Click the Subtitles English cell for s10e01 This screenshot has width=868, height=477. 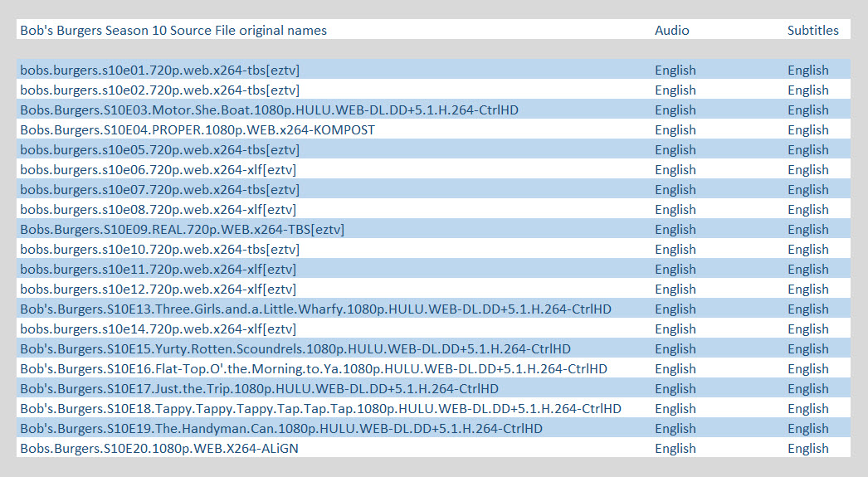(807, 71)
